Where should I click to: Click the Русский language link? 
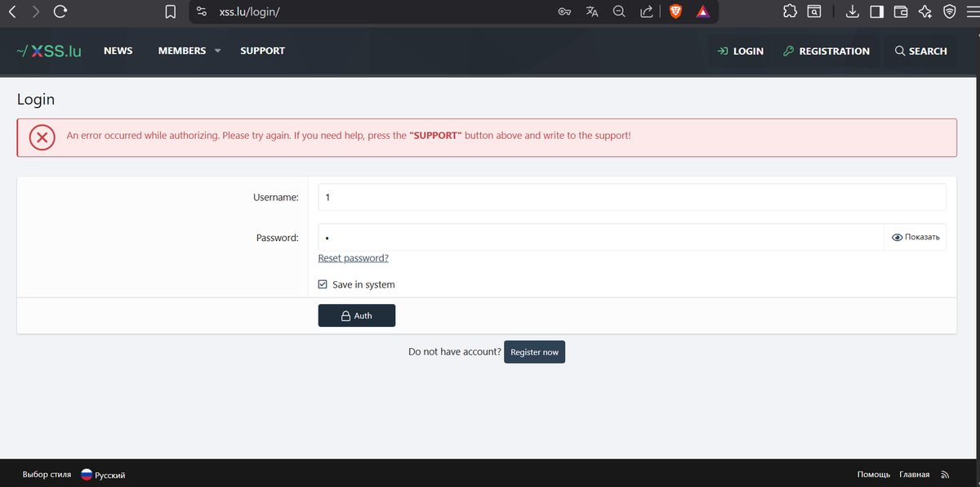(x=110, y=475)
